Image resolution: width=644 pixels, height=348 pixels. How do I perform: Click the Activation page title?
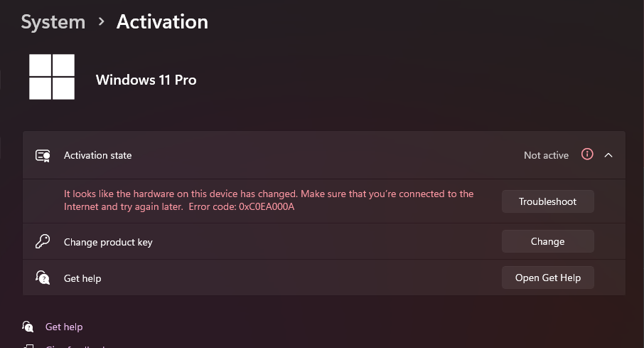point(162,22)
